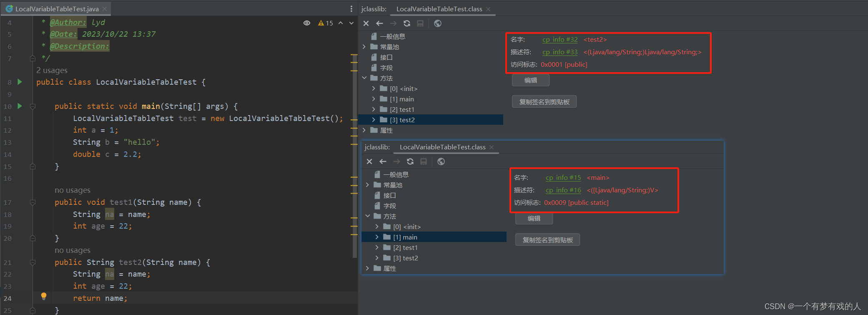Click the close X icon in upper jclasslib toolbar
868x315 pixels.
click(x=366, y=23)
